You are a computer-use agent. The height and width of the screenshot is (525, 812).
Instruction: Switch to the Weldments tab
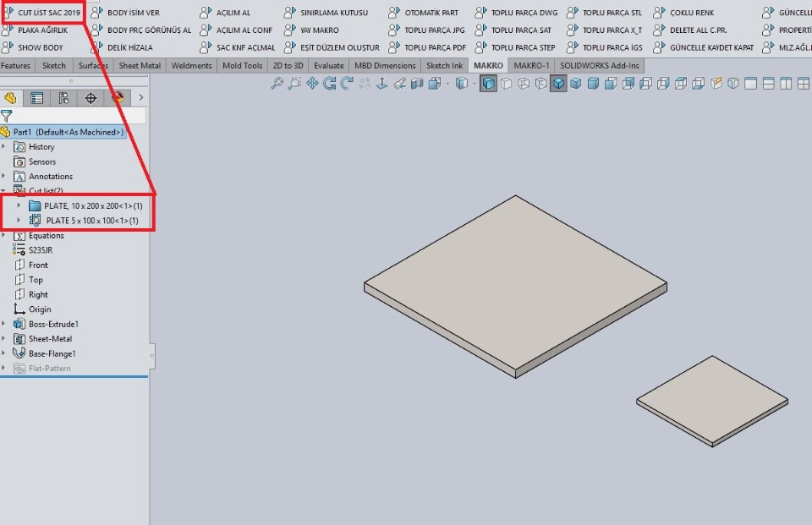pos(192,66)
